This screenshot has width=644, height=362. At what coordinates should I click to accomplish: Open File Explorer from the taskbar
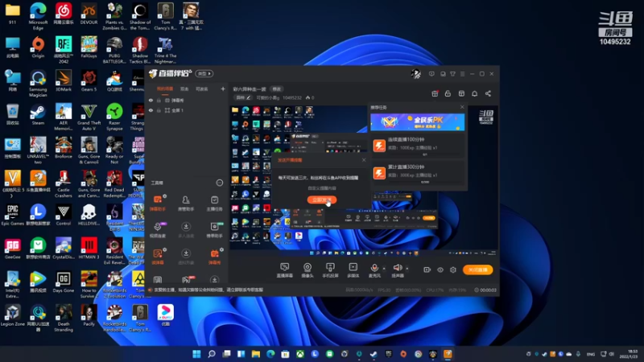[x=256, y=354]
